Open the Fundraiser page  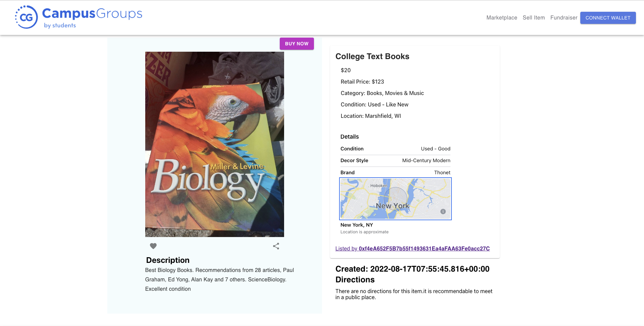564,17
